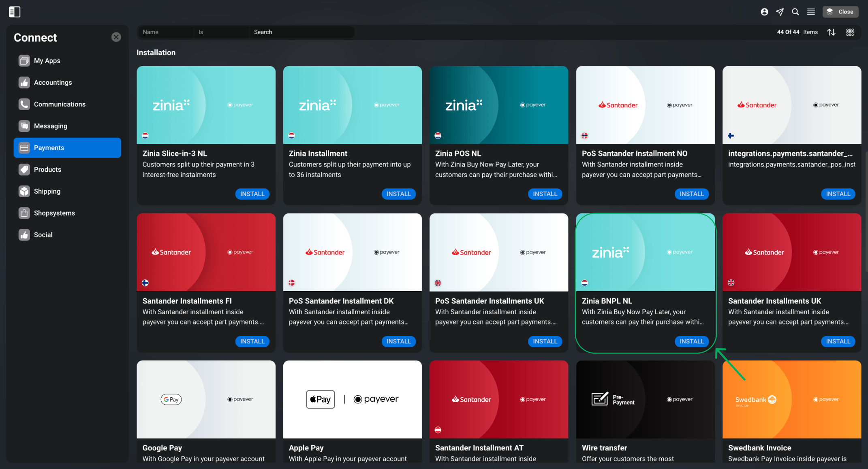Click the 44 Of 44 Items counter
868x469 pixels.
[797, 32]
